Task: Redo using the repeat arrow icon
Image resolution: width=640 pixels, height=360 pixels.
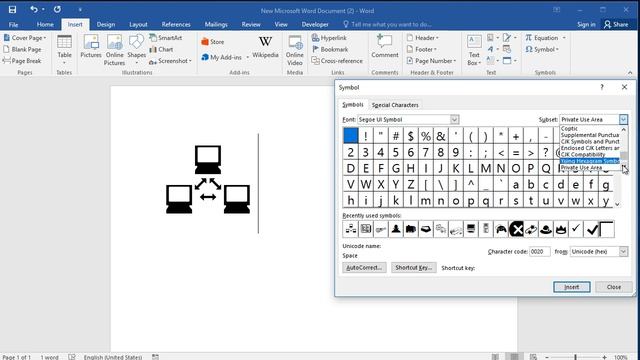Action: (x=57, y=9)
